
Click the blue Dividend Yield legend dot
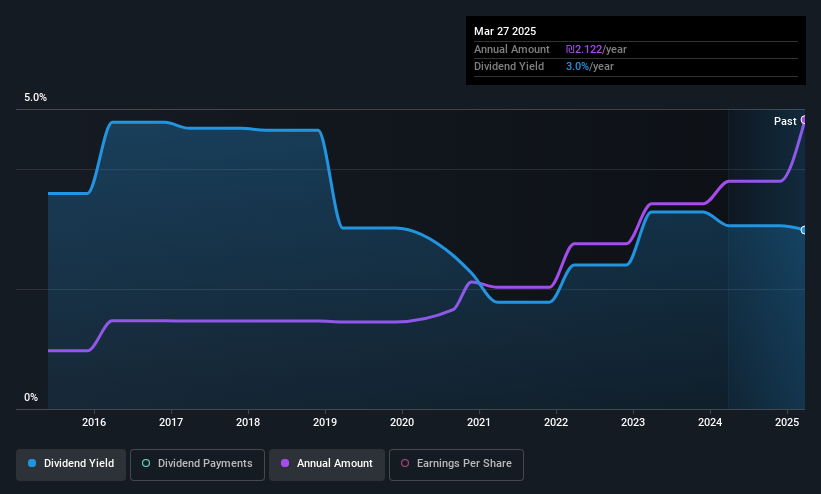pos(32,463)
